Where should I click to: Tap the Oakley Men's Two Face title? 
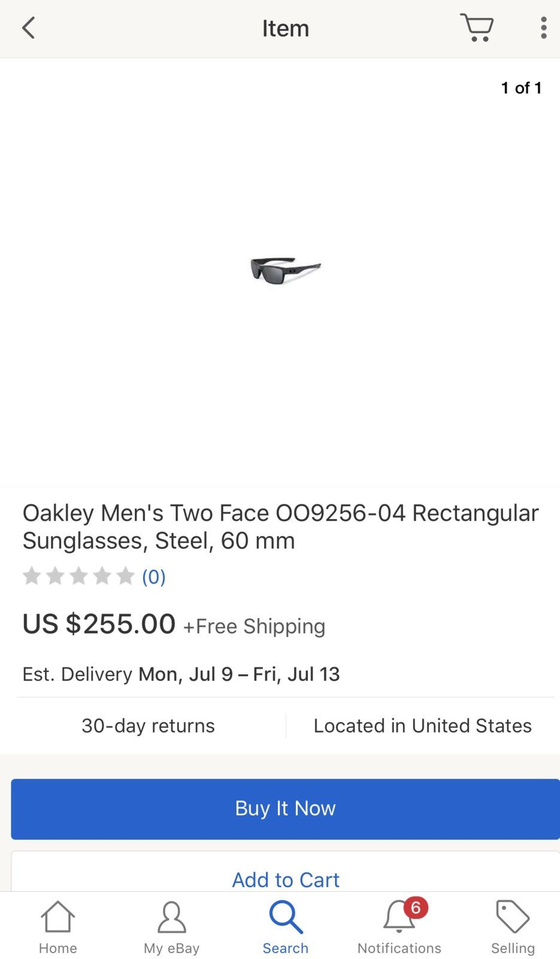pyautogui.click(x=280, y=527)
